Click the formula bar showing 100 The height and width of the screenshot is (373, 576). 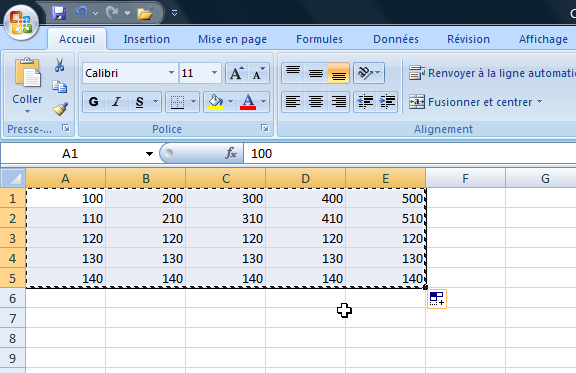410,154
